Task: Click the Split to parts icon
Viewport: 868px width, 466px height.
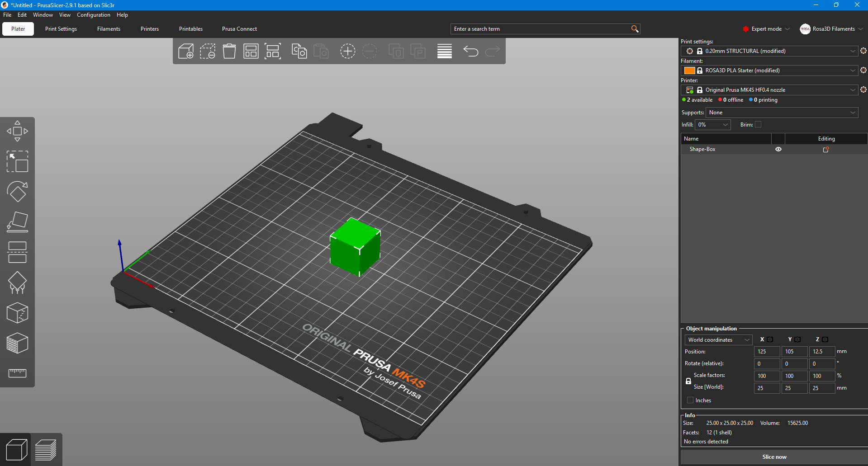Action: tap(418, 51)
